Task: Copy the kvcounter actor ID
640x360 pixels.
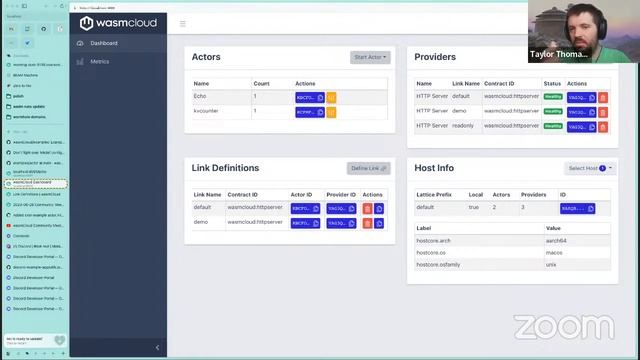Action: point(310,112)
